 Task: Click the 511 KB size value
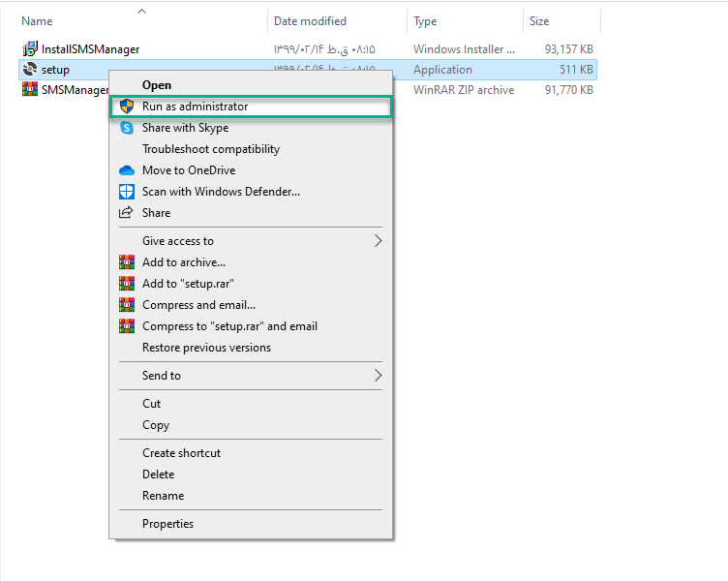576,70
